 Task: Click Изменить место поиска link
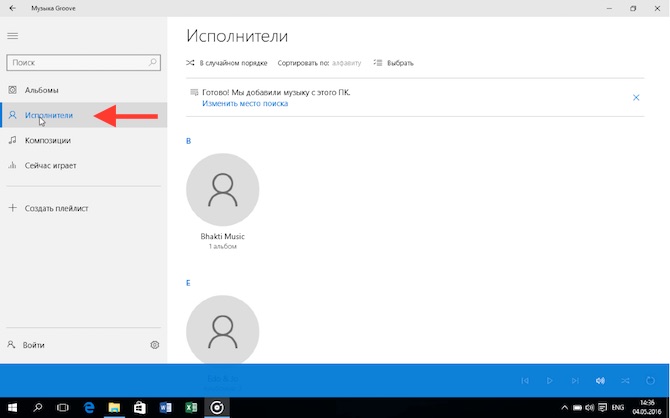coord(245,103)
